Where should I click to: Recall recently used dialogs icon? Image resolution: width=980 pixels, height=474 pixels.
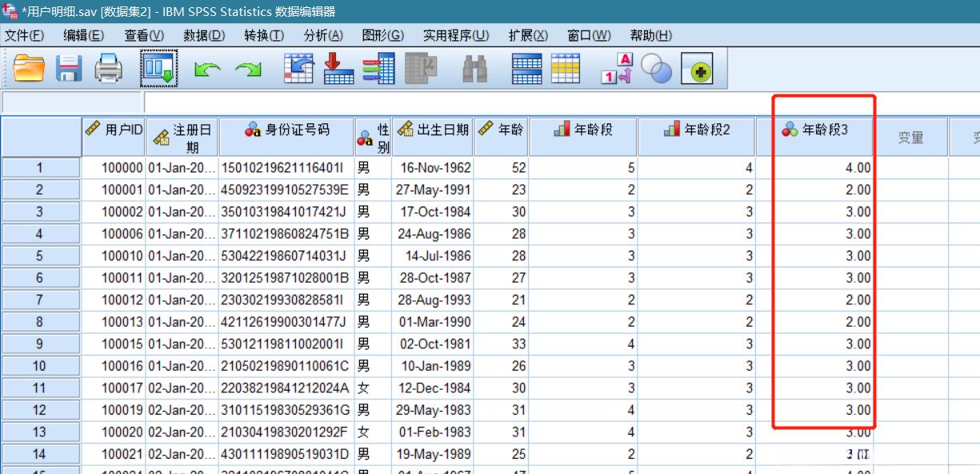point(158,69)
